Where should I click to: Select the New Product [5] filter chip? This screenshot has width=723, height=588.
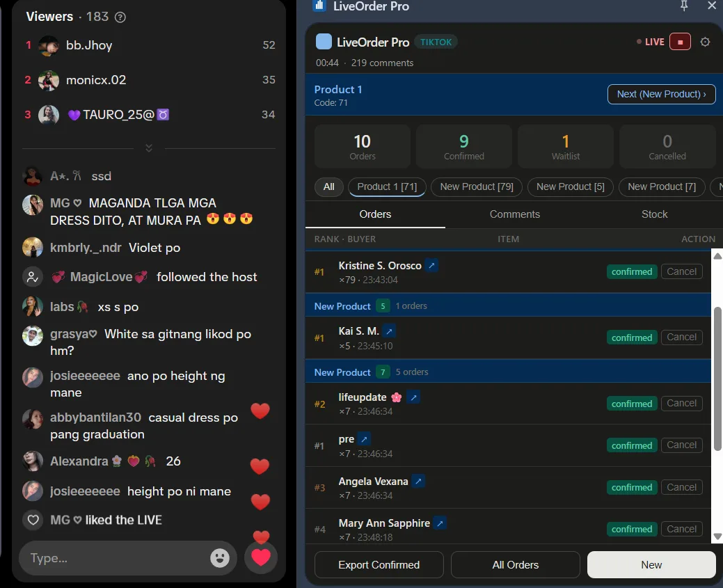[570, 186]
